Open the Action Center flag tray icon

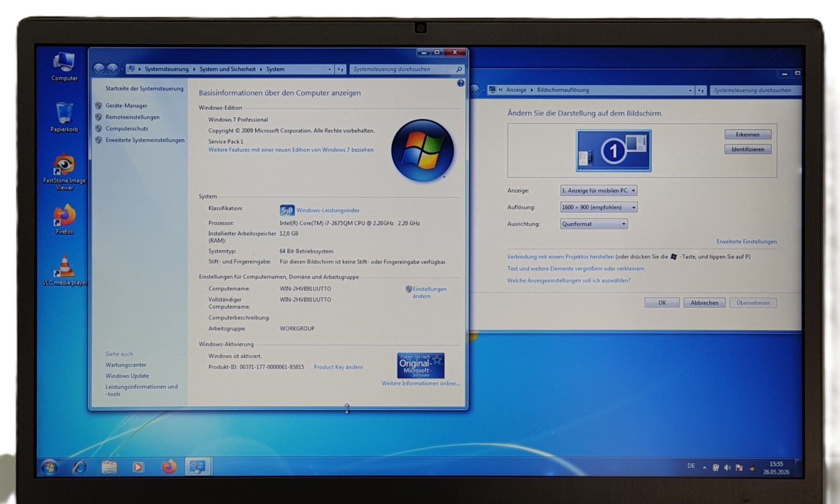[739, 467]
